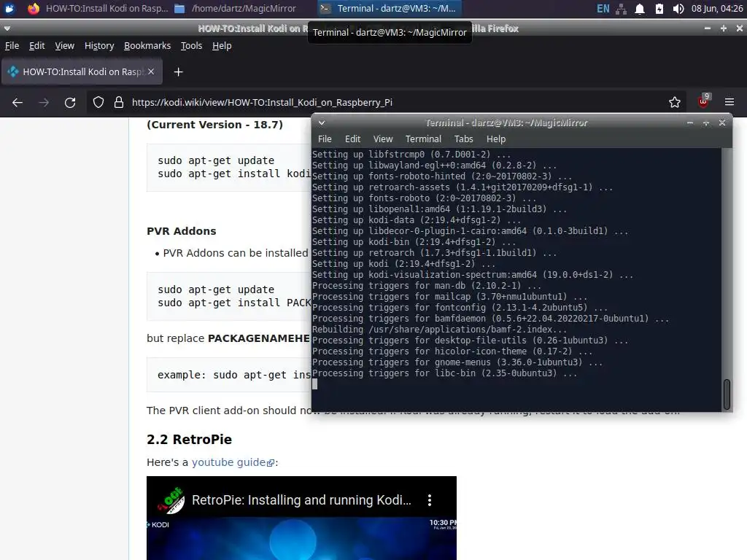Open the clock showing 08 Jun, 04:26
The height and width of the screenshot is (560, 747).
tap(717, 9)
